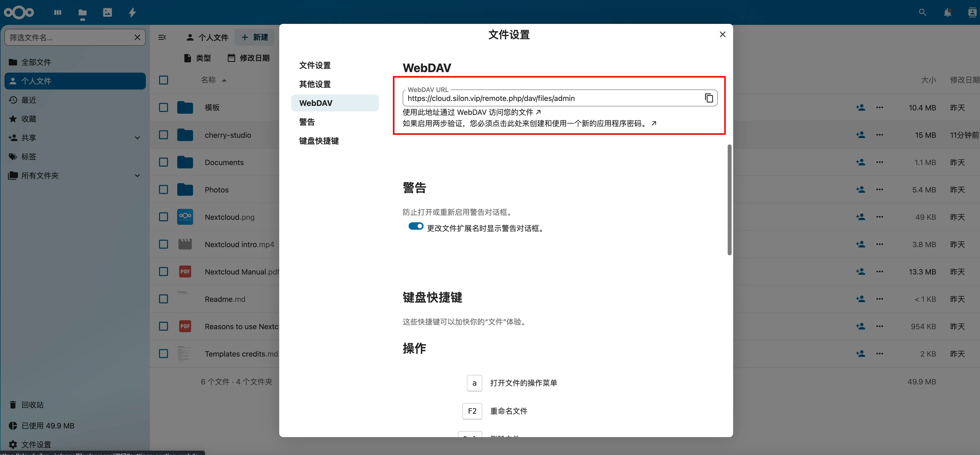Image resolution: width=980 pixels, height=455 pixels.
Task: Open the notifications bell icon
Action: tap(947, 12)
